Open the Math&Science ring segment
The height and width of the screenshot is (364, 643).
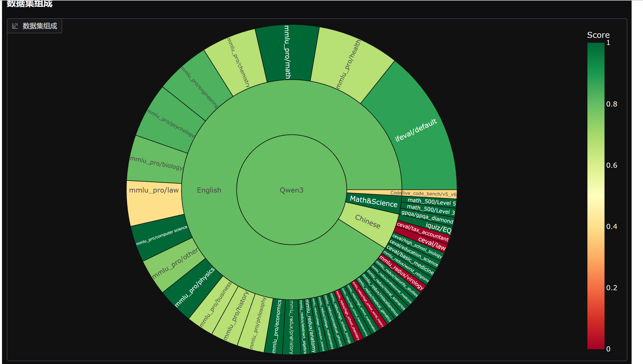pos(374,201)
